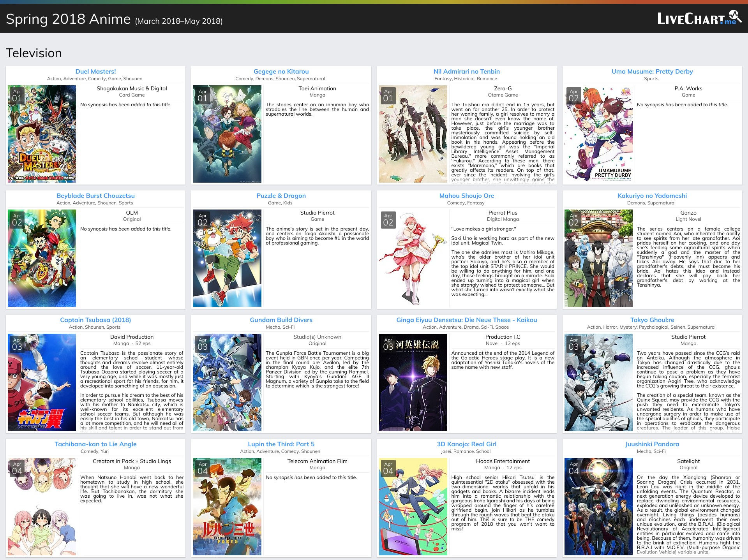Viewport: 748px width, 560px height.
Task: Click the Uma Musume Pretty Derby poster
Action: [598, 134]
